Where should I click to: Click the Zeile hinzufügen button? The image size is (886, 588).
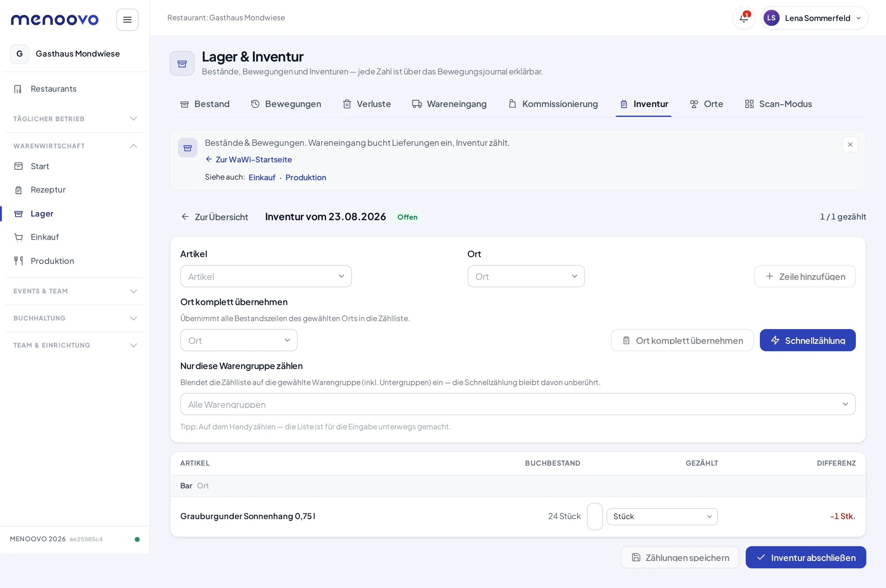click(x=805, y=276)
